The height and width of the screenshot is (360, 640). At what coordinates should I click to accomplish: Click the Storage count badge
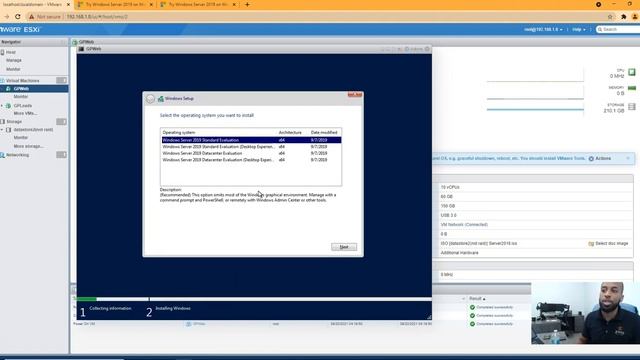click(61, 122)
